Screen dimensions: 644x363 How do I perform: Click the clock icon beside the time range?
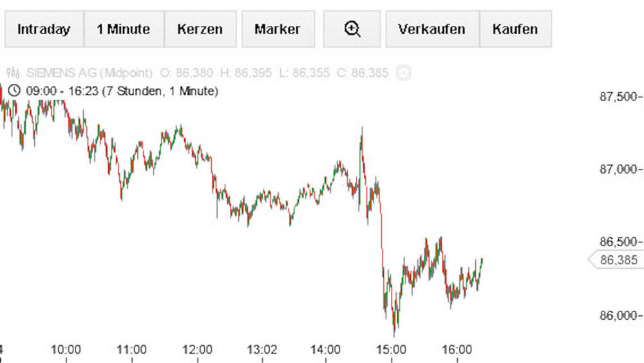[15, 91]
